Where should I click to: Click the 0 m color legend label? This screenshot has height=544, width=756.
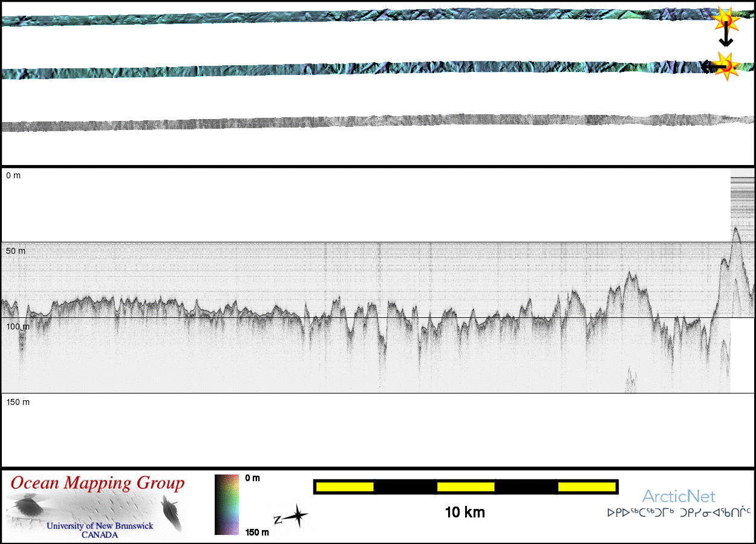252,478
